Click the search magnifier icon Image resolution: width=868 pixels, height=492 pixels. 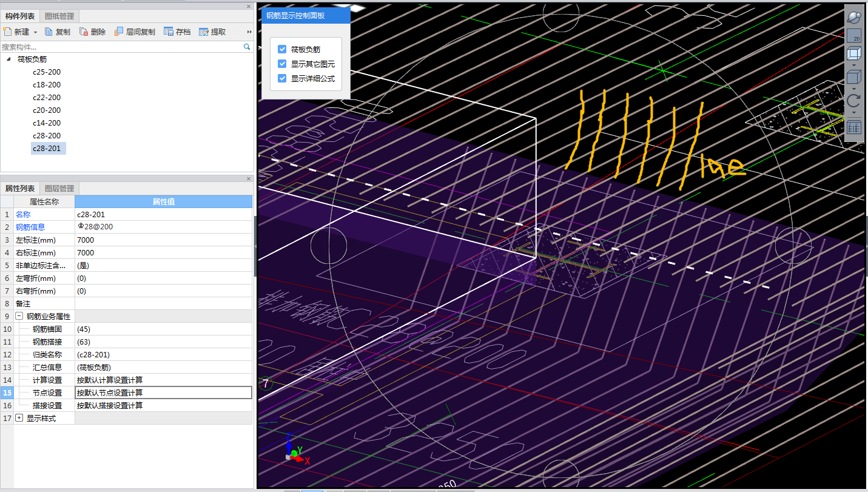(x=247, y=47)
